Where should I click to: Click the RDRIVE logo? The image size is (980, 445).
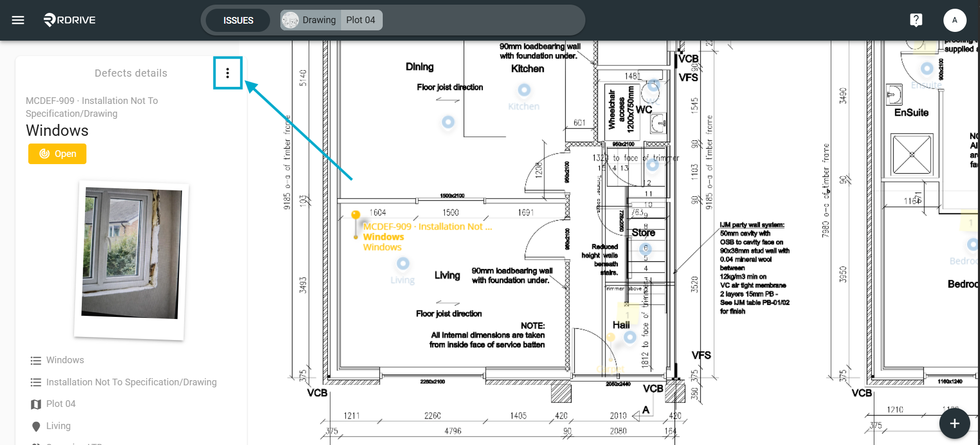point(69,20)
